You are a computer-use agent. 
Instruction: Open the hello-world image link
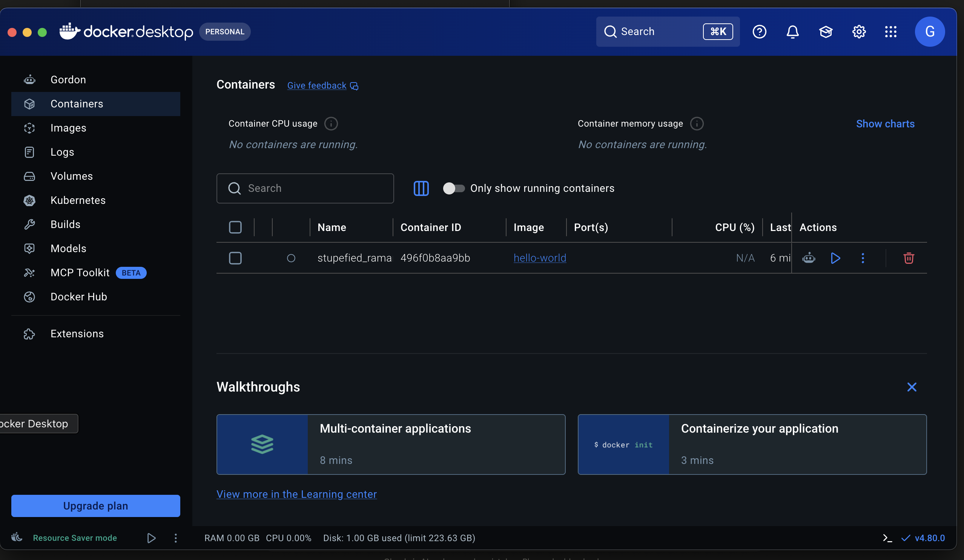(x=540, y=258)
